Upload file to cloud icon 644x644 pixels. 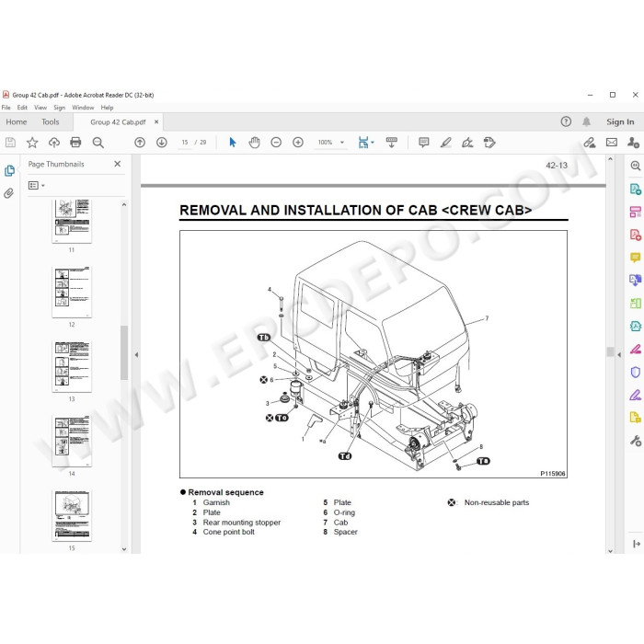click(53, 143)
